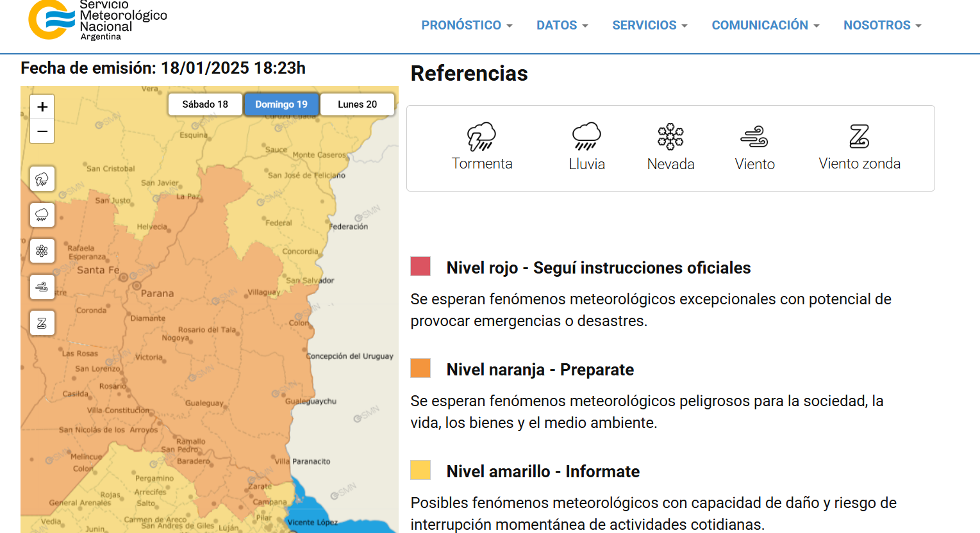
Task: Click the Viento reference icon
Action: tap(754, 136)
